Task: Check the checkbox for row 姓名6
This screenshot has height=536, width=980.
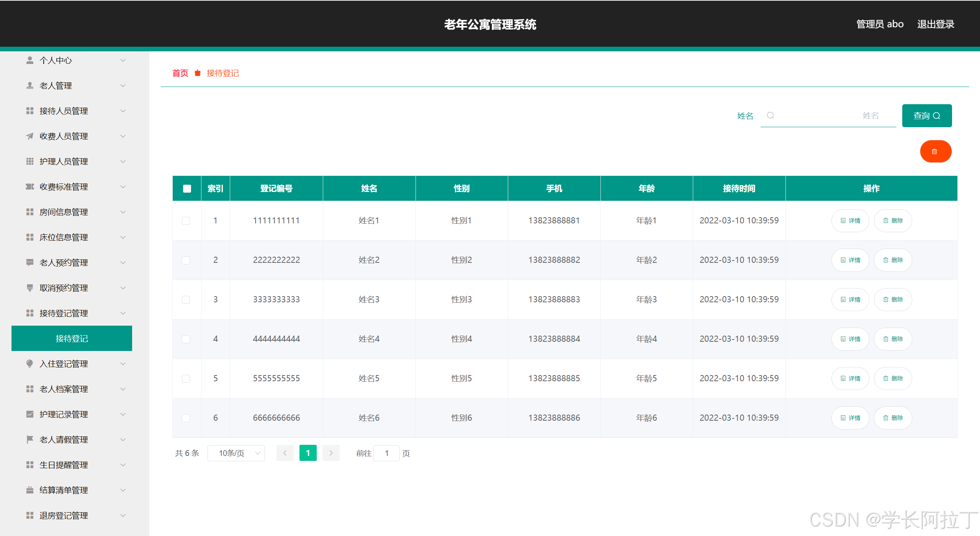Action: click(x=186, y=418)
